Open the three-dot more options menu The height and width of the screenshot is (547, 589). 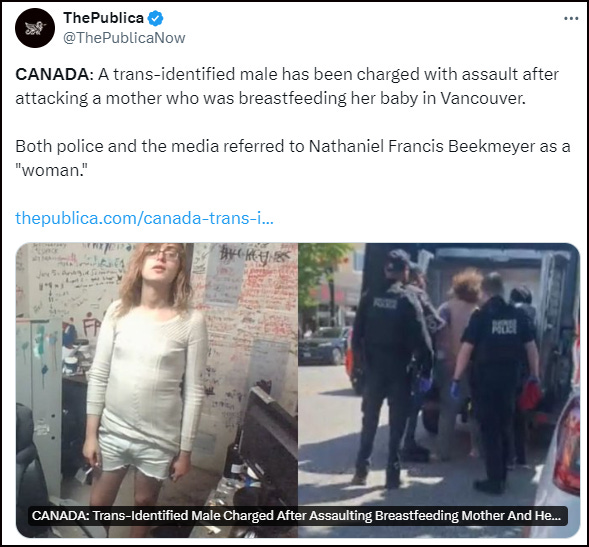[x=571, y=18]
